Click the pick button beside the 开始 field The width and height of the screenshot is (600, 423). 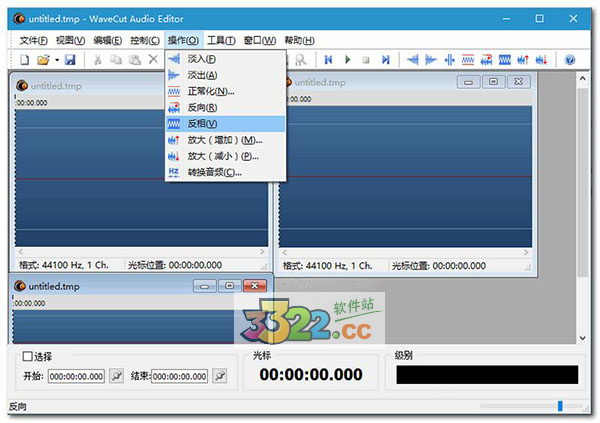click(117, 376)
